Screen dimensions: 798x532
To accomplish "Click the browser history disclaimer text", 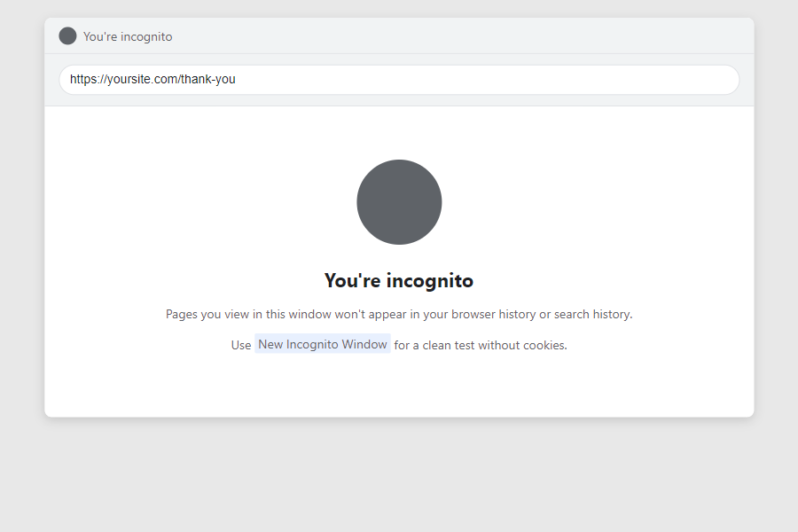I will [x=399, y=314].
